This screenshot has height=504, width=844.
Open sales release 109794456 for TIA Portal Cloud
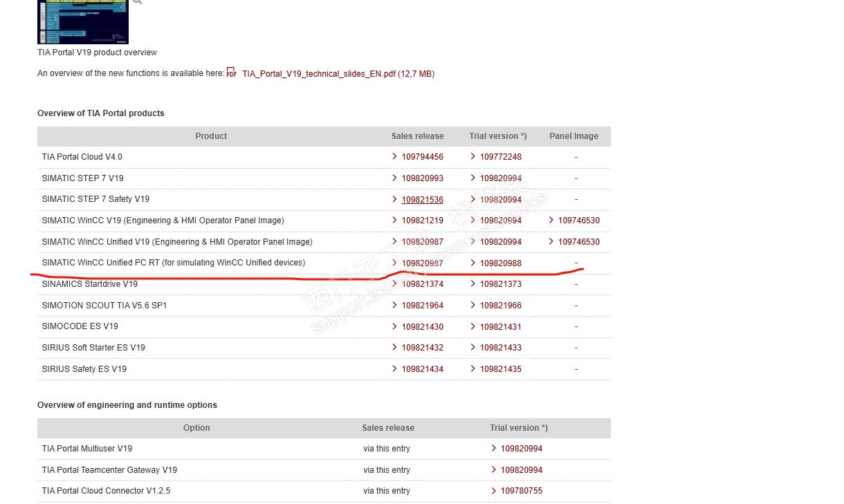[x=423, y=157]
